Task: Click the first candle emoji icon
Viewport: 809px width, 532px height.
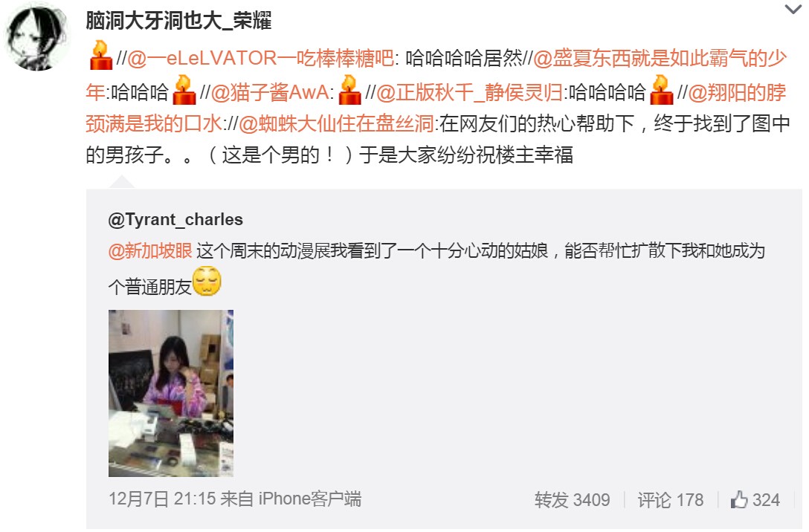Action: tap(100, 56)
